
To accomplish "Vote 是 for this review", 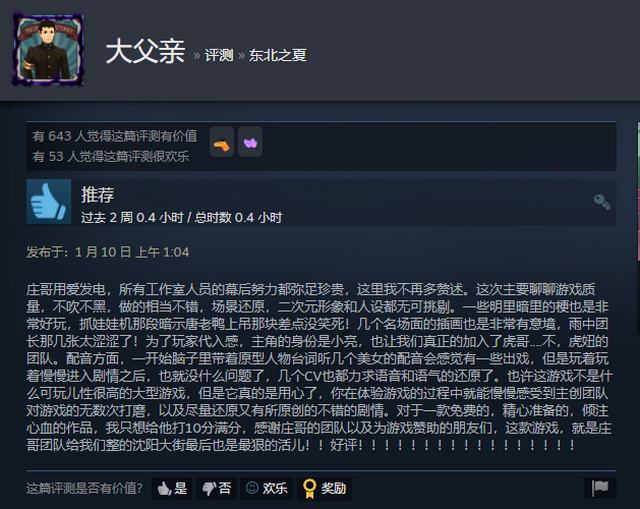I will point(172,488).
